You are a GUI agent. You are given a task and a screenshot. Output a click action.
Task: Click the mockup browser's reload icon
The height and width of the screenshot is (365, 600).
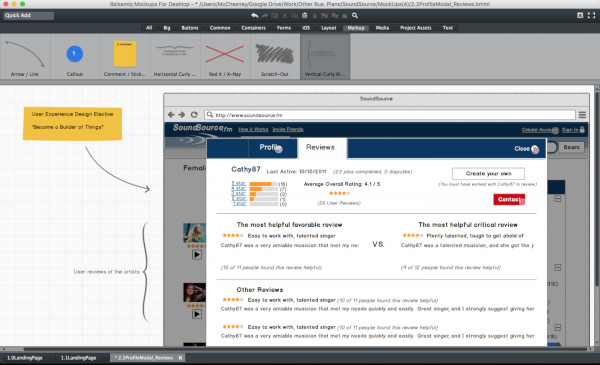click(194, 115)
